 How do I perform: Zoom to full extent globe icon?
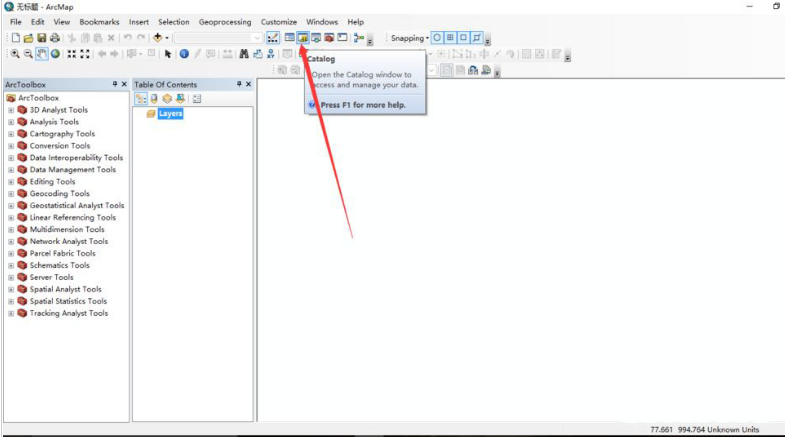(55, 54)
